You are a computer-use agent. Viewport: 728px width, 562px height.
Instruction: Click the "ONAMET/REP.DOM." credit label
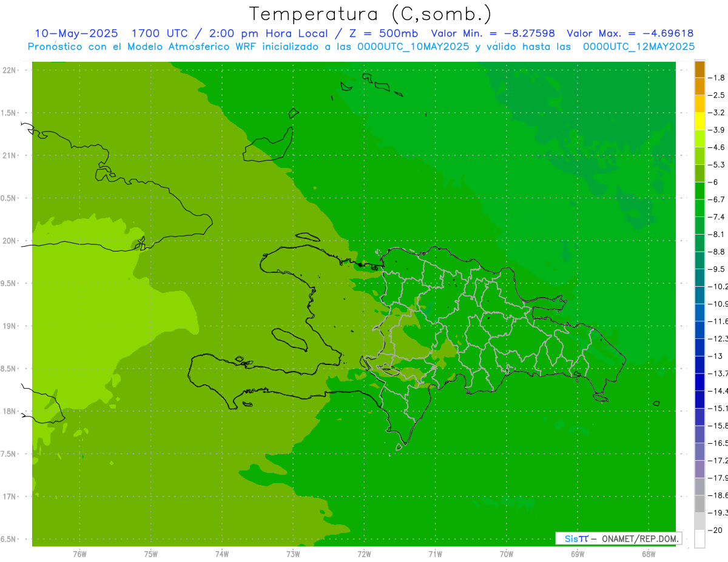(639, 538)
